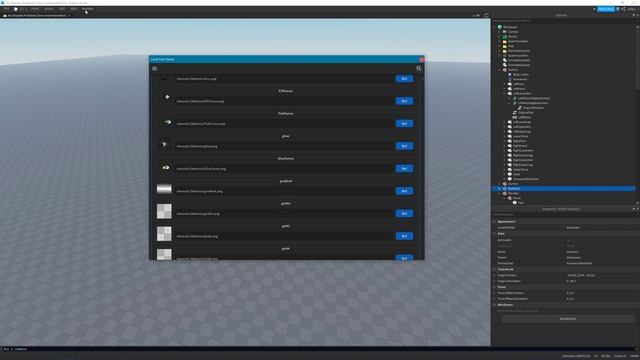Click the grid16 checker texture preview
Screen dimensions: 640x360
point(164,211)
